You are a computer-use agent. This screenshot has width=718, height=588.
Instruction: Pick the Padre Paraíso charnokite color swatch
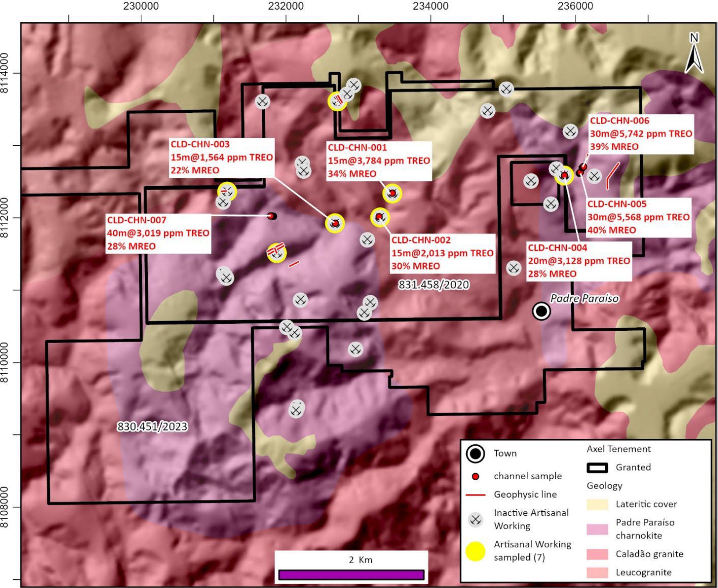point(597,529)
